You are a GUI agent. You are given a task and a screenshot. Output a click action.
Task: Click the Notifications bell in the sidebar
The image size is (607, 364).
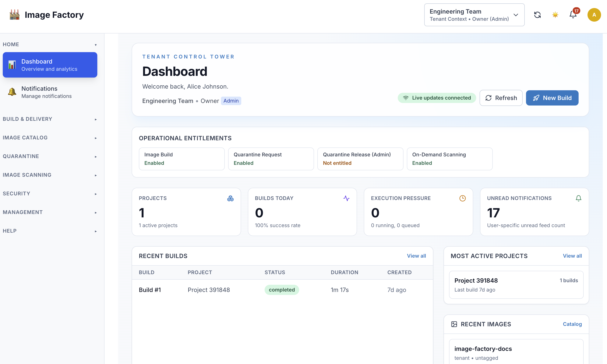pyautogui.click(x=11, y=92)
